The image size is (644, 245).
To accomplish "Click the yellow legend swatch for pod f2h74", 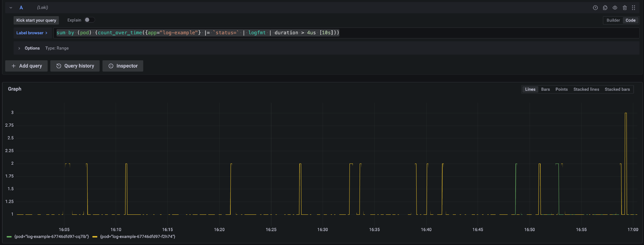I will (x=95, y=237).
